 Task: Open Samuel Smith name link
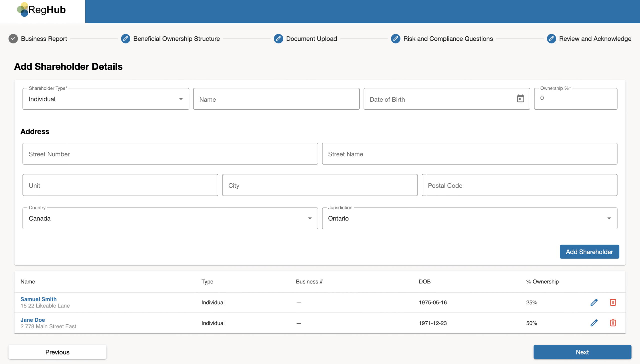coord(38,299)
